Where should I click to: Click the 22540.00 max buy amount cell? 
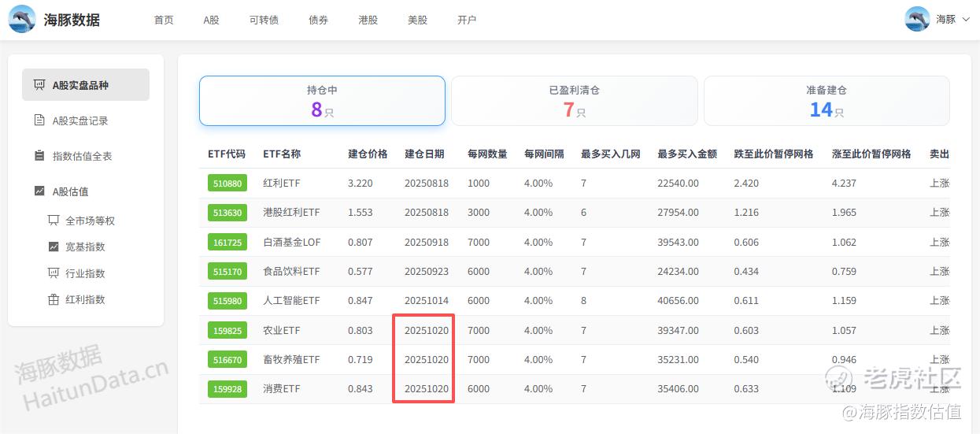coord(678,184)
